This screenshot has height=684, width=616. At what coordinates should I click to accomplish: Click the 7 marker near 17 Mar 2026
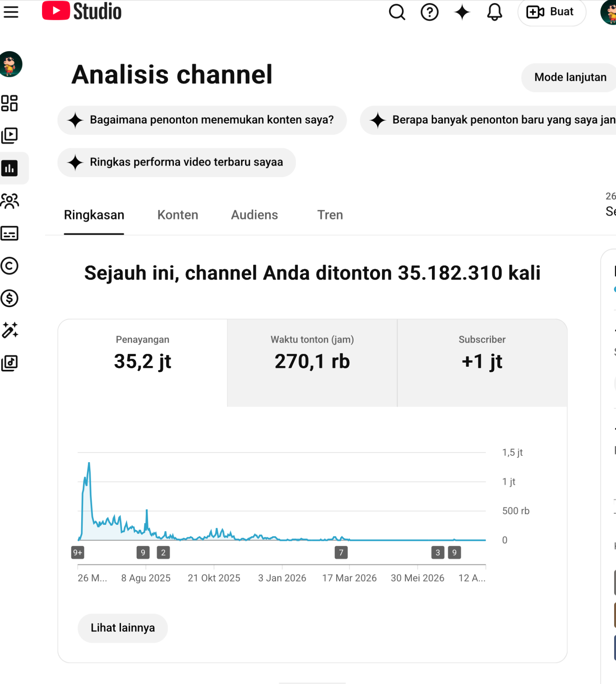341,553
